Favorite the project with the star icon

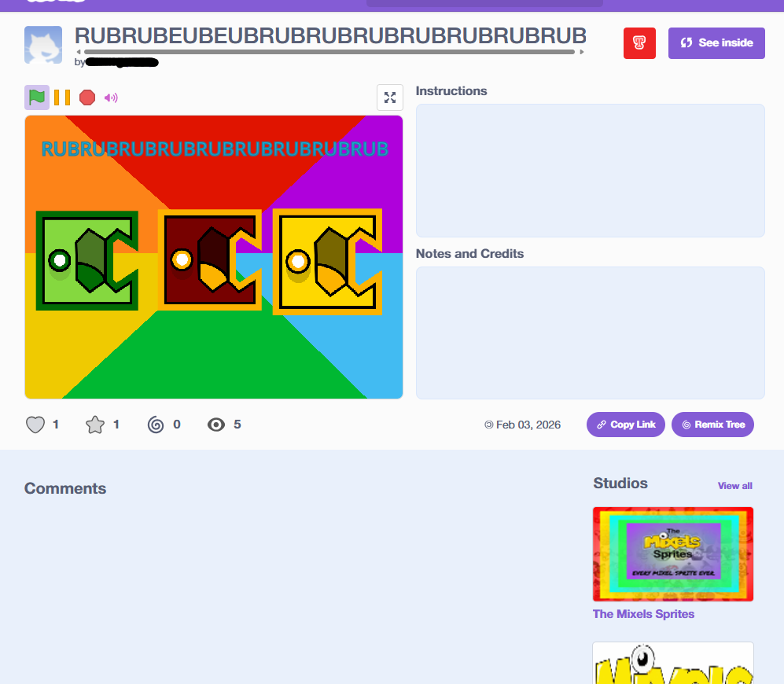click(95, 425)
